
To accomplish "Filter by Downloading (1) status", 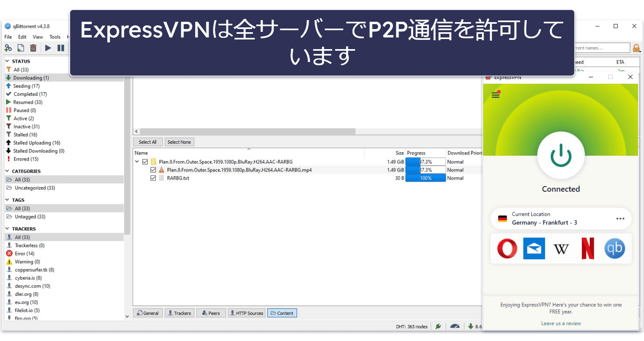I will click(64, 78).
